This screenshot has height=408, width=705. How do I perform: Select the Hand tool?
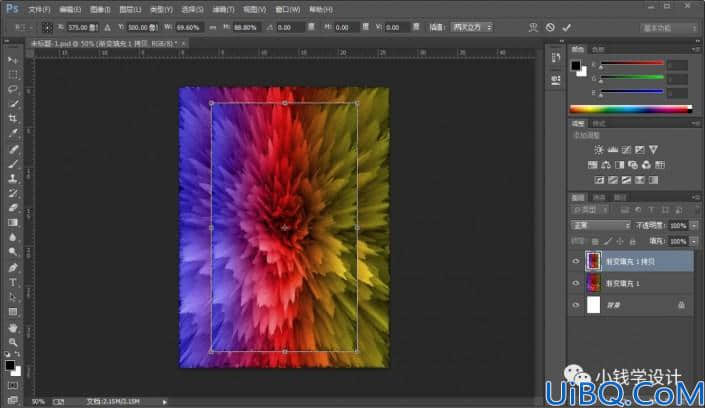[x=13, y=328]
